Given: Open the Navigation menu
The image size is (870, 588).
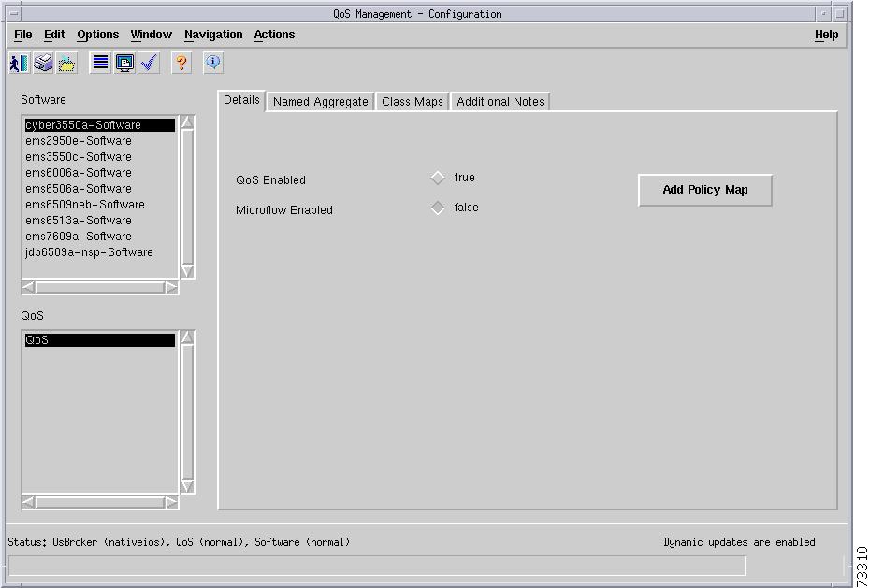Looking at the screenshot, I should 213,35.
